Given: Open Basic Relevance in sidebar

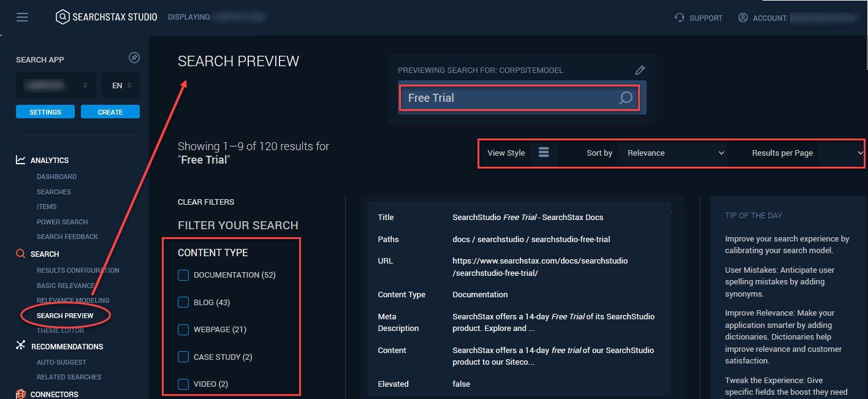Looking at the screenshot, I should (66, 286).
